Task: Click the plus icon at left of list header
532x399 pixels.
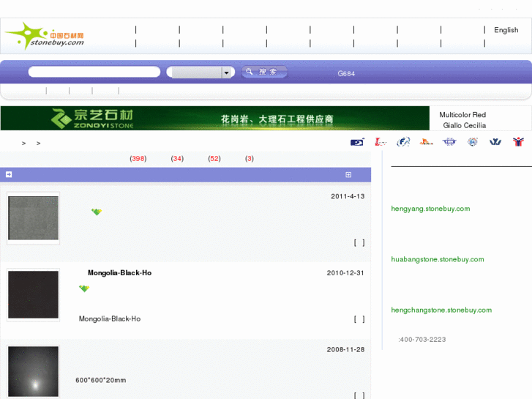Action: click(9, 174)
